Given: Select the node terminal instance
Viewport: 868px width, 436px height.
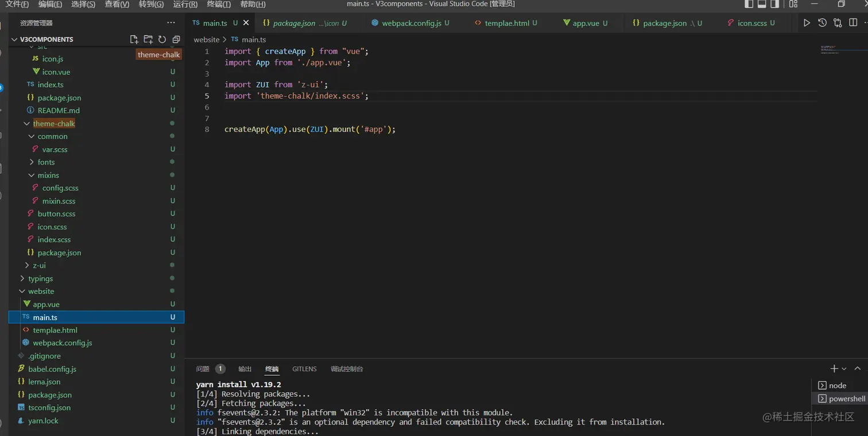Looking at the screenshot, I should click(x=839, y=386).
